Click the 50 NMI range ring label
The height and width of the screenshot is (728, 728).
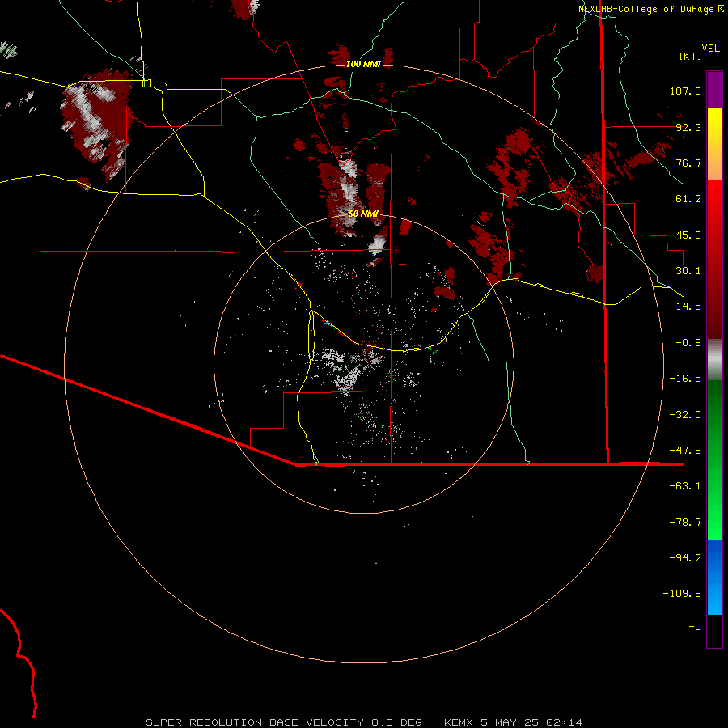(x=363, y=214)
